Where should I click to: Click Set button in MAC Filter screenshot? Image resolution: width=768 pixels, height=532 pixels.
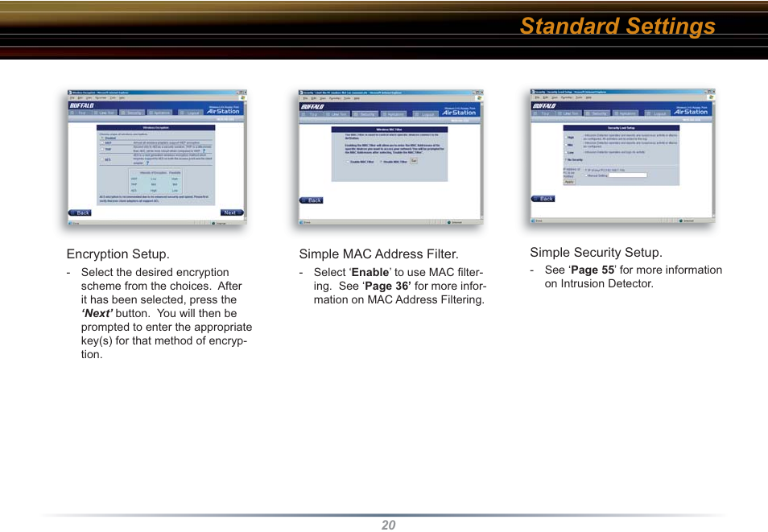point(414,161)
